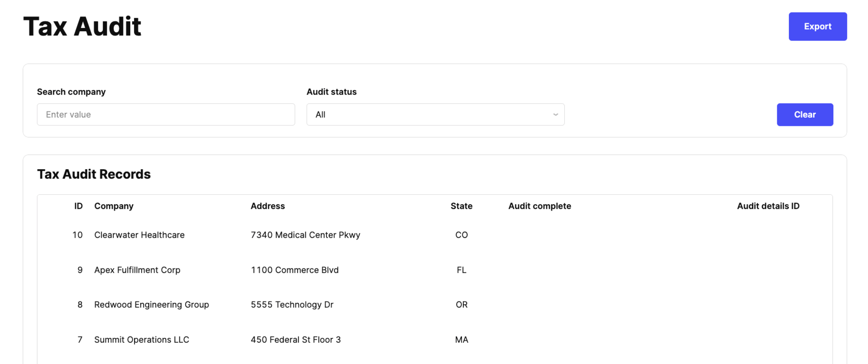Open the Audit status dropdown
The width and height of the screenshot is (868, 364).
coord(435,114)
